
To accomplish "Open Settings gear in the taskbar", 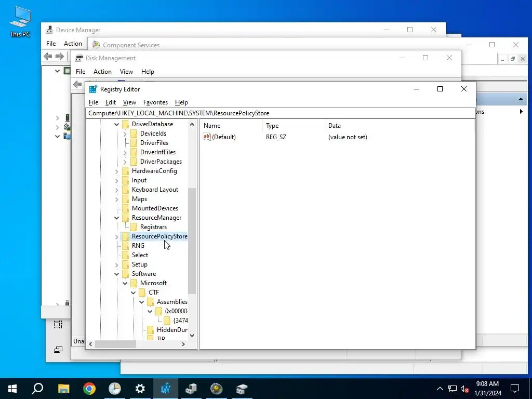I will coord(140,389).
